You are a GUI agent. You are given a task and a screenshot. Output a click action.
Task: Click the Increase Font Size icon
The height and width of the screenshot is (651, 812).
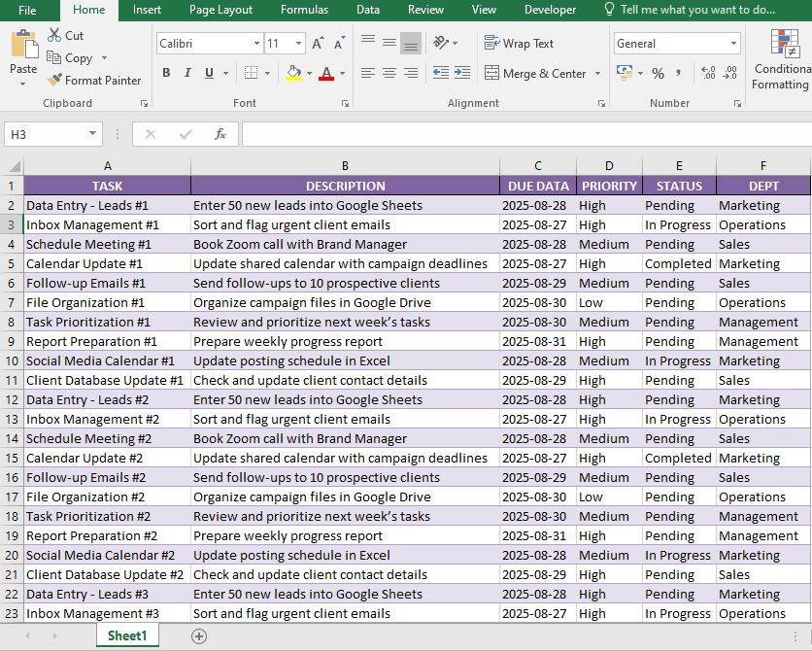coord(319,44)
